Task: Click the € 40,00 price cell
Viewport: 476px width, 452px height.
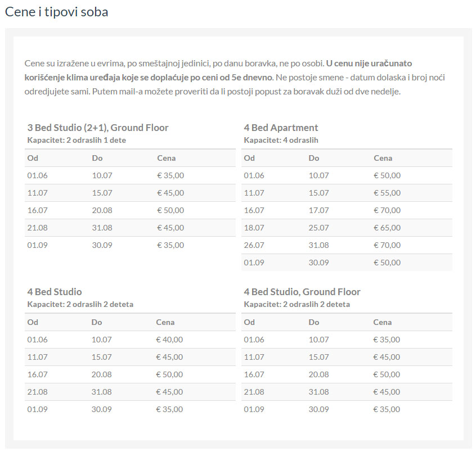Action: 169,340
